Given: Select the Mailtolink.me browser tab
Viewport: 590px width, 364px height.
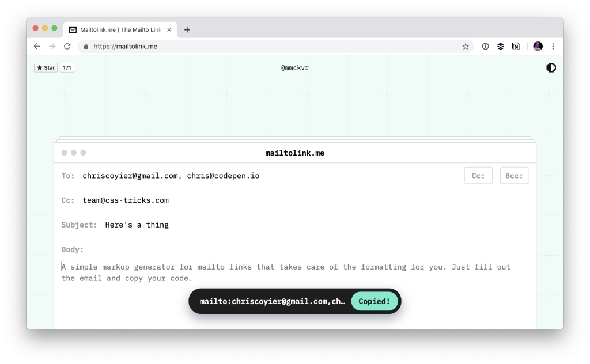Looking at the screenshot, I should pyautogui.click(x=120, y=30).
